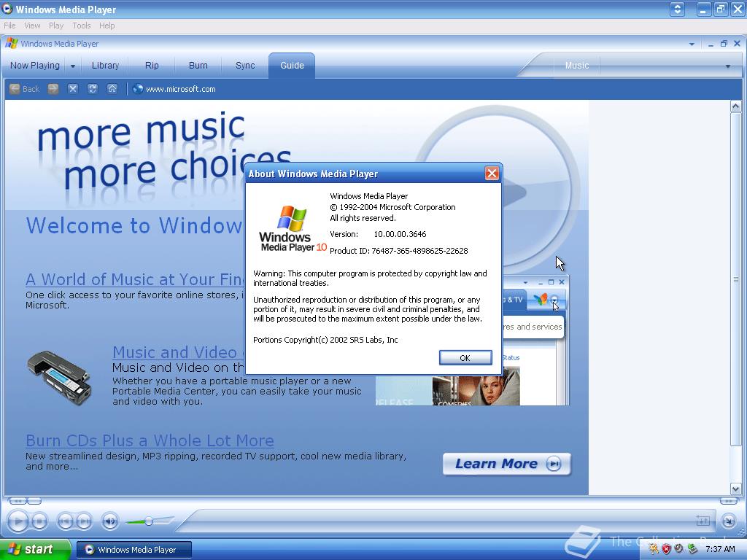Screen dimensions: 747x560
Task: Click the Learn More button
Action: point(507,464)
